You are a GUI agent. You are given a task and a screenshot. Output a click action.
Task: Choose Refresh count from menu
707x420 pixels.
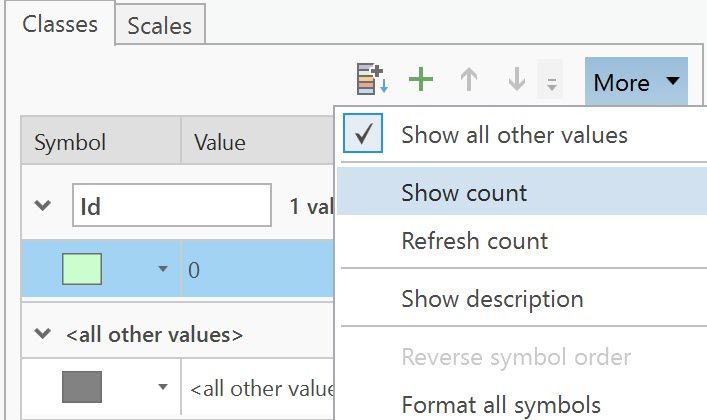[x=474, y=241]
